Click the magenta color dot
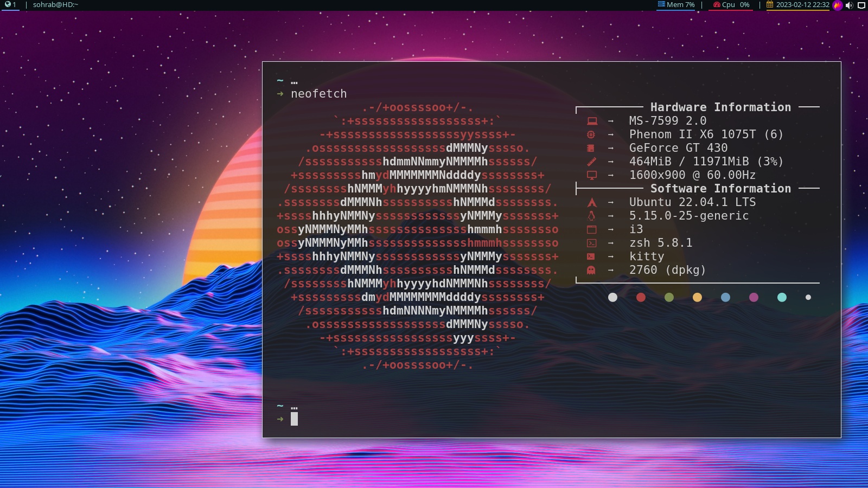The height and width of the screenshot is (488, 868). (x=754, y=297)
